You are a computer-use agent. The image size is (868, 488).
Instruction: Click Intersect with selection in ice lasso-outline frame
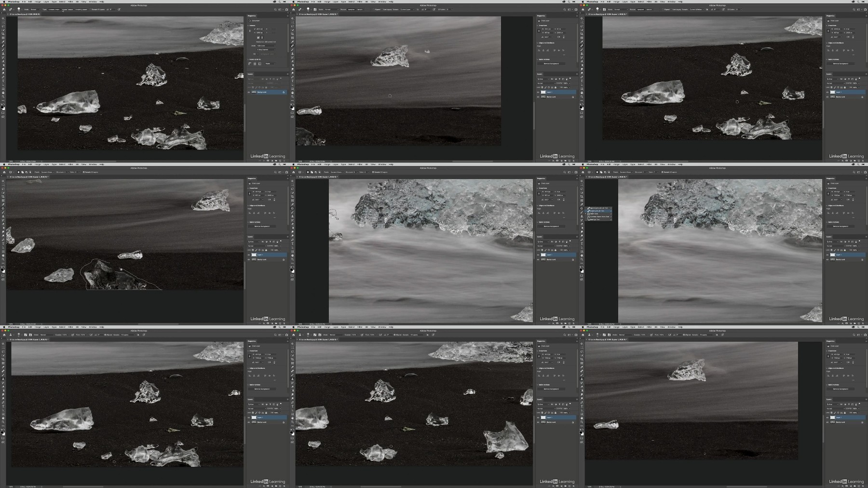(x=30, y=172)
